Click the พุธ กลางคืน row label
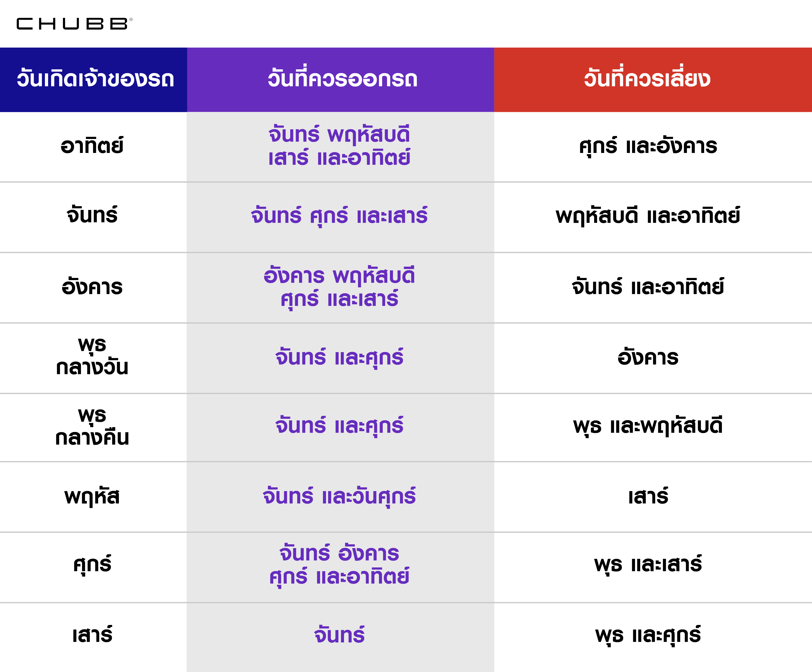Screen dimensions: 812x672 point(92,427)
